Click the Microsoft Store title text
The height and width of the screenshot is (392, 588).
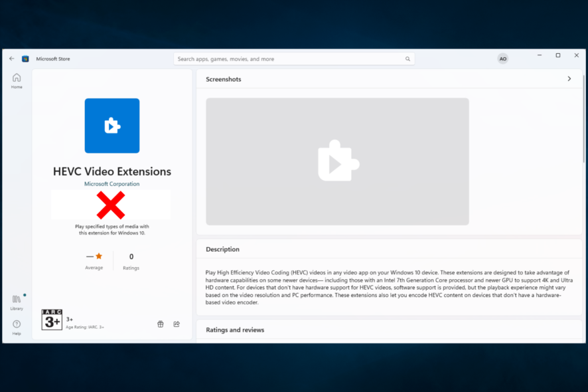[53, 59]
